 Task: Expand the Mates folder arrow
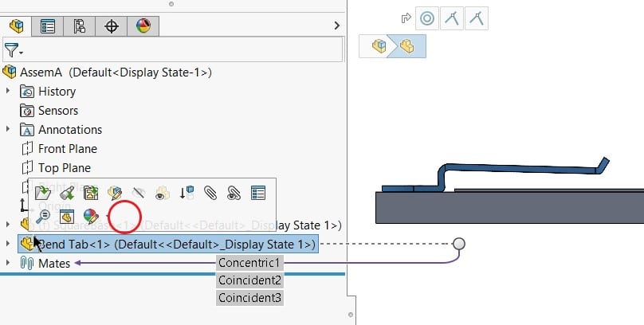9,263
